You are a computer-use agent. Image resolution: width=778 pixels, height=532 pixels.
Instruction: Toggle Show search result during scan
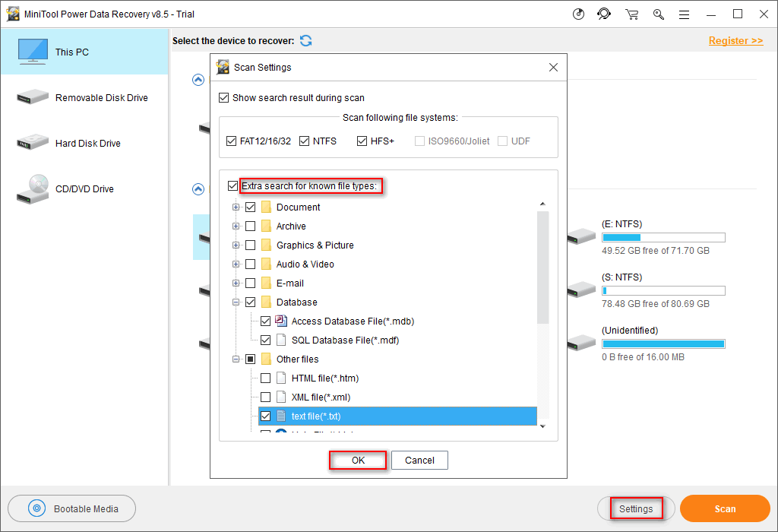click(x=224, y=98)
